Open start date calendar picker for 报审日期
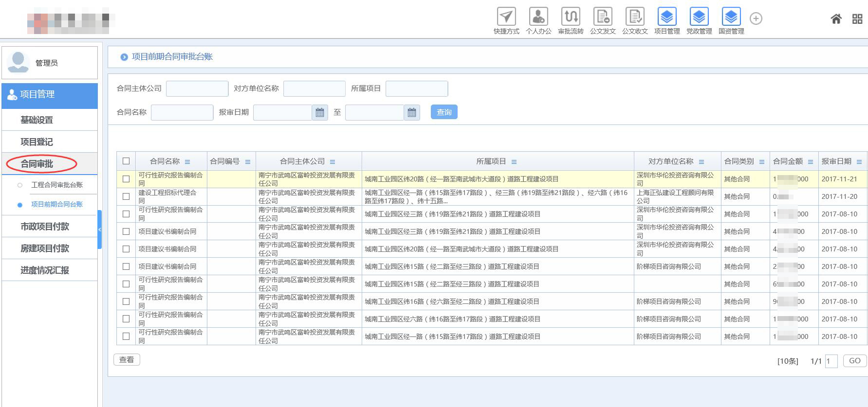 tap(320, 112)
